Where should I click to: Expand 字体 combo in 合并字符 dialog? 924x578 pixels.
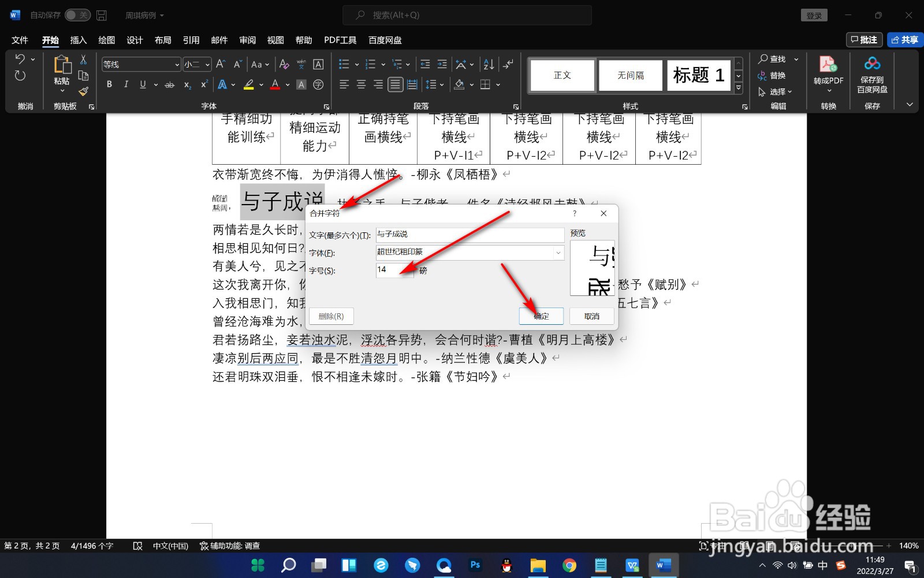(x=558, y=253)
